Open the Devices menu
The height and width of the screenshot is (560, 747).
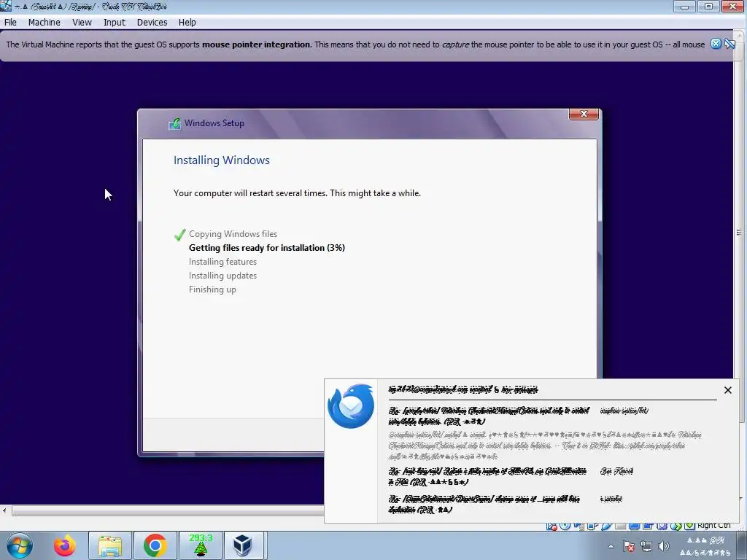[152, 23]
